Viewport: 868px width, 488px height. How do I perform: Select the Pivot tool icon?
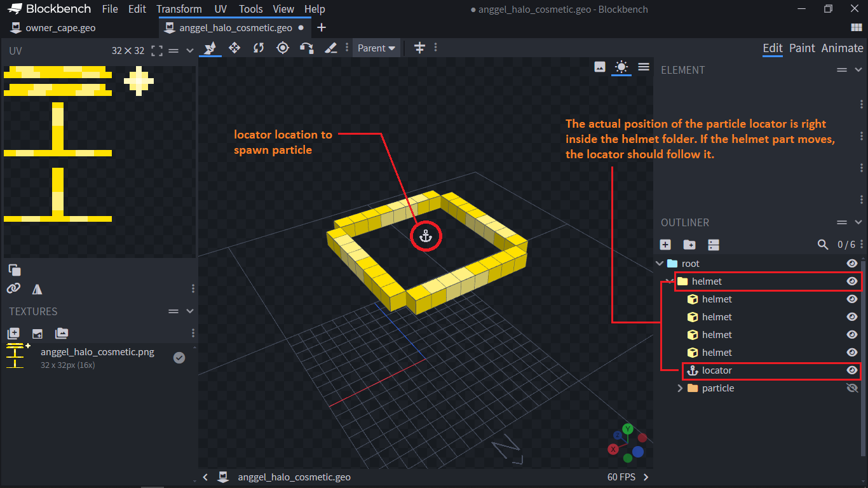point(283,48)
